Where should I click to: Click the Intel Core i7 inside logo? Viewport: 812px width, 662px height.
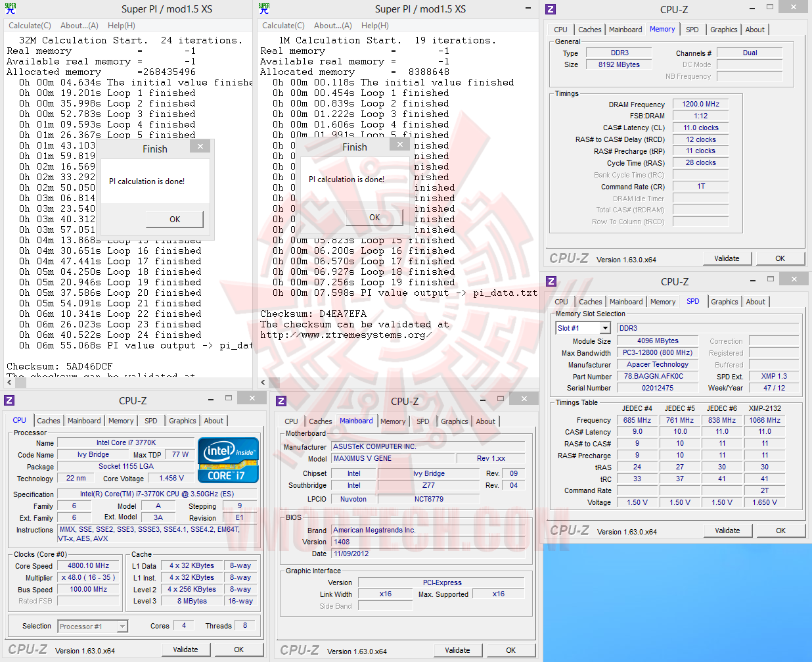click(x=228, y=460)
